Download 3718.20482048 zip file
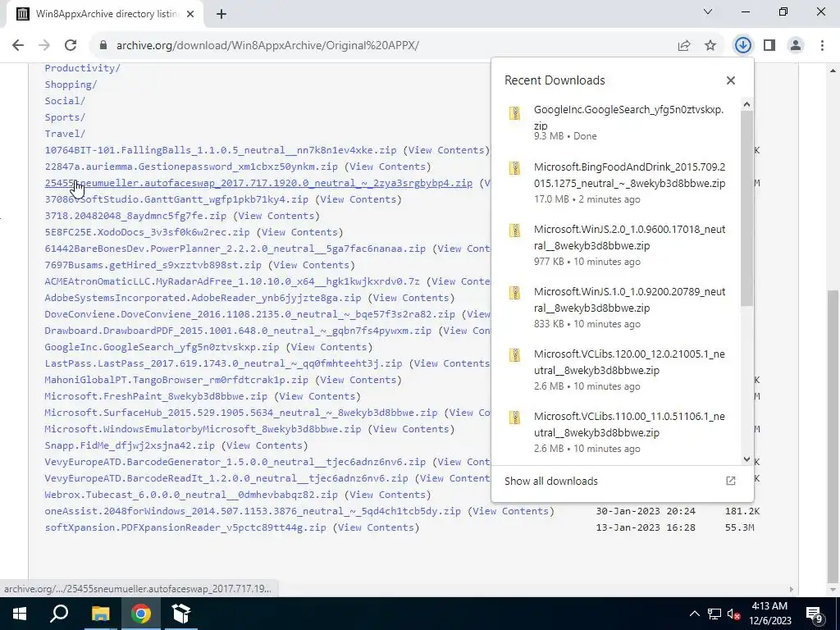 (x=135, y=216)
